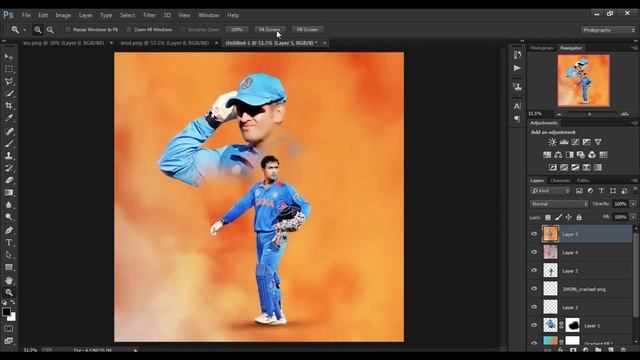Select the Rectangle shape tool
Screen dimensions: 640x360
(x=9, y=267)
